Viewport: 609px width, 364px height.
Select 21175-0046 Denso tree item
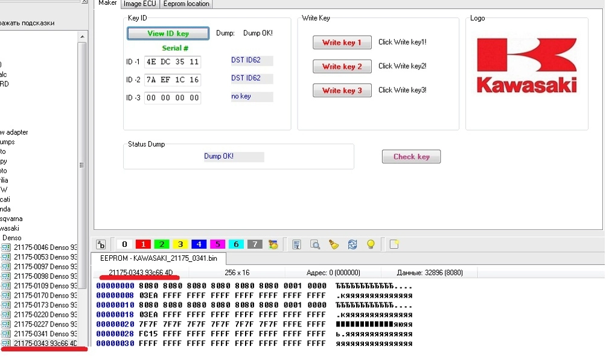pos(45,247)
